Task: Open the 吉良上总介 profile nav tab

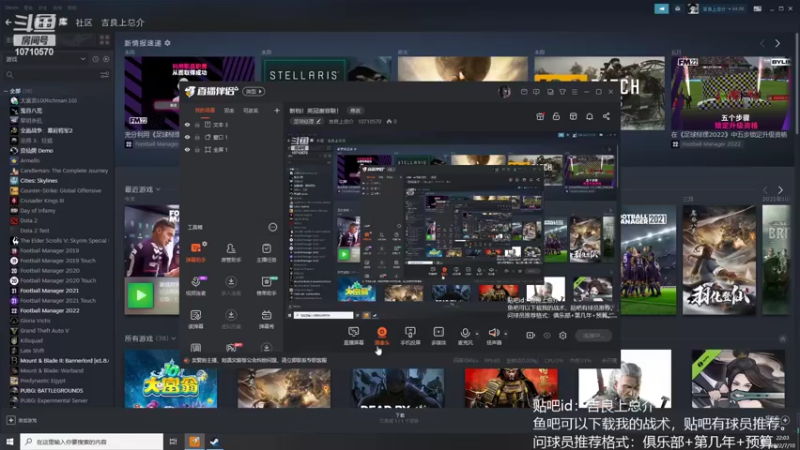Action: [122, 22]
